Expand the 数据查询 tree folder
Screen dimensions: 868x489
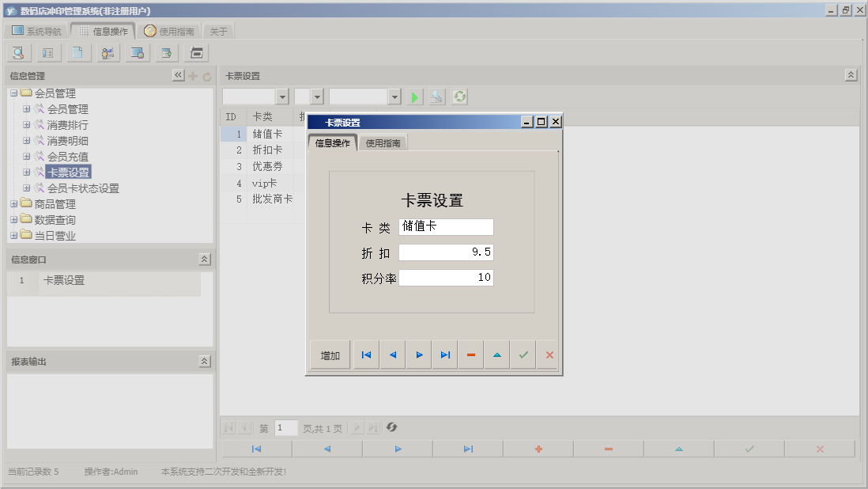coord(13,220)
